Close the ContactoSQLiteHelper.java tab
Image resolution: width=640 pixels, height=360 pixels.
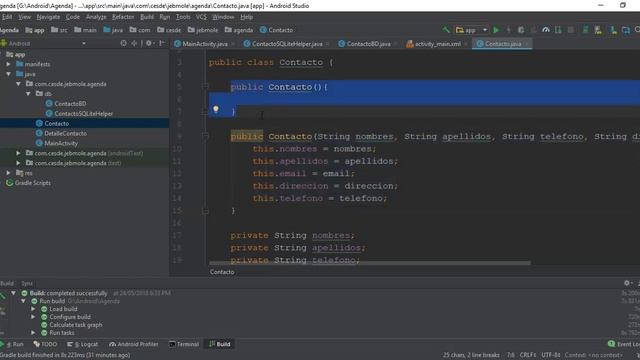click(328, 44)
